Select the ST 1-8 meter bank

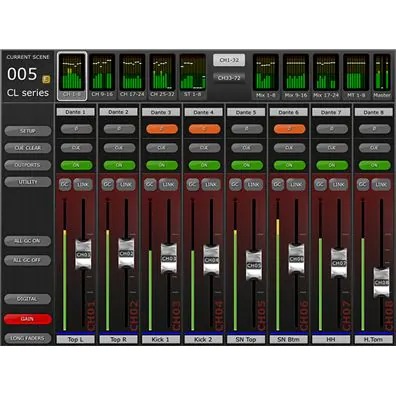[x=193, y=76]
